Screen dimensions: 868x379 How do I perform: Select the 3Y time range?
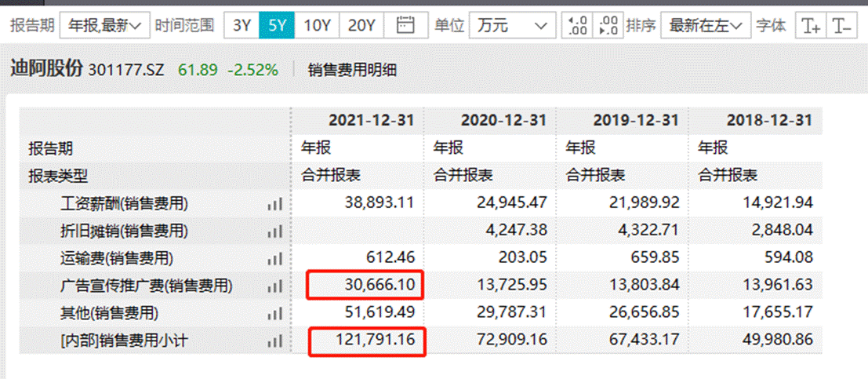click(x=242, y=26)
